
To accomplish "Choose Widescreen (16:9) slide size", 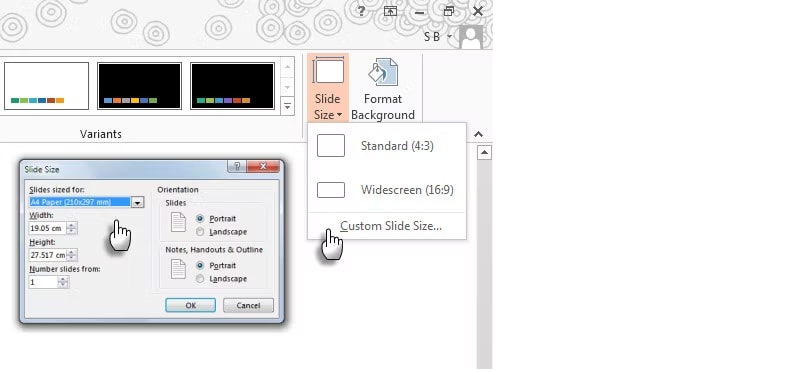I will click(387, 190).
